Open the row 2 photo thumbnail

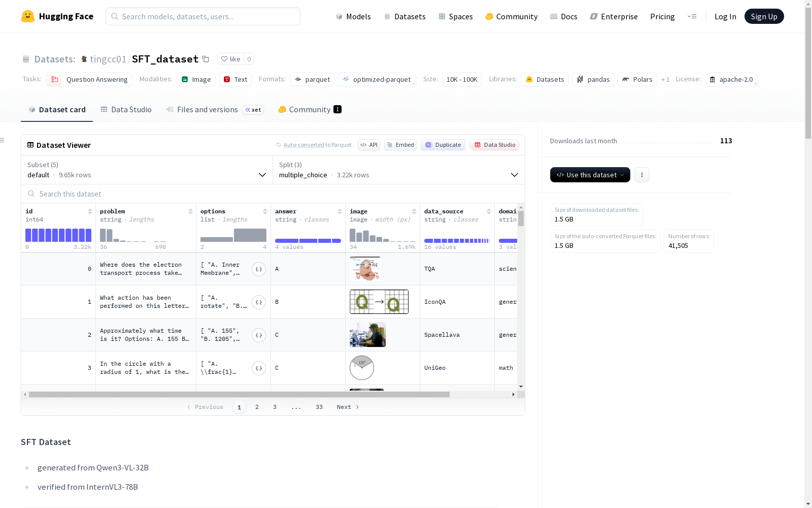click(367, 335)
